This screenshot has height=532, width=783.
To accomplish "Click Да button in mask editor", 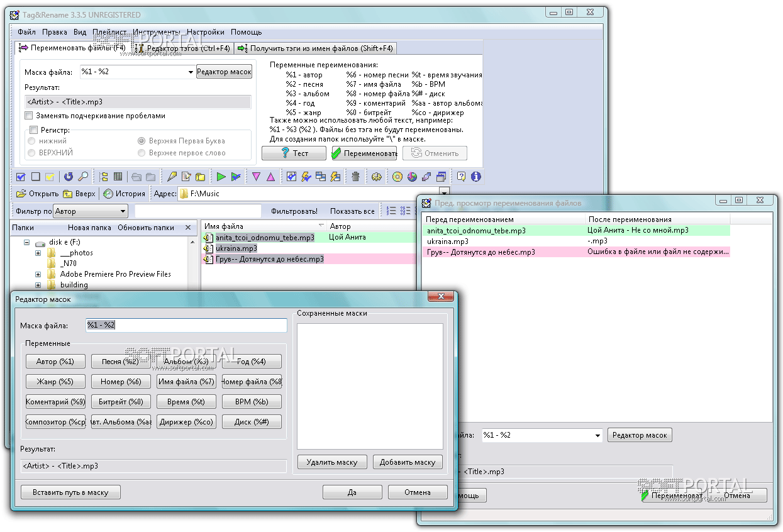I will (352, 492).
